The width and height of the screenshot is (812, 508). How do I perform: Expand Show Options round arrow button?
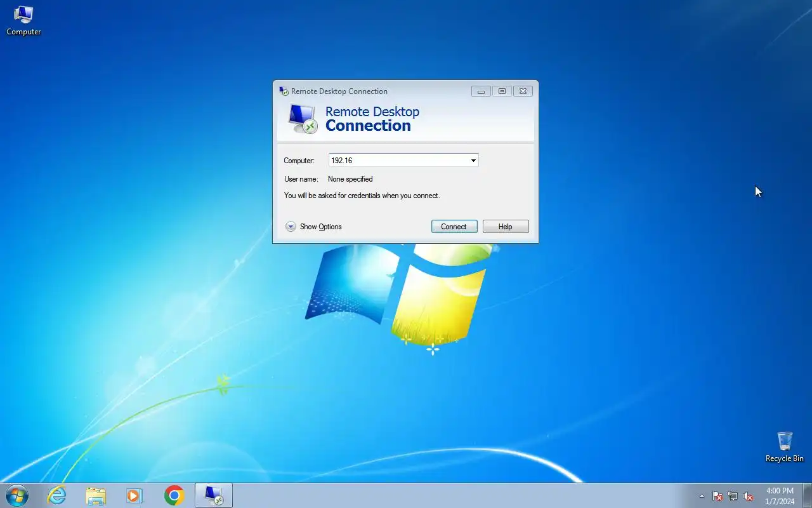(x=291, y=227)
